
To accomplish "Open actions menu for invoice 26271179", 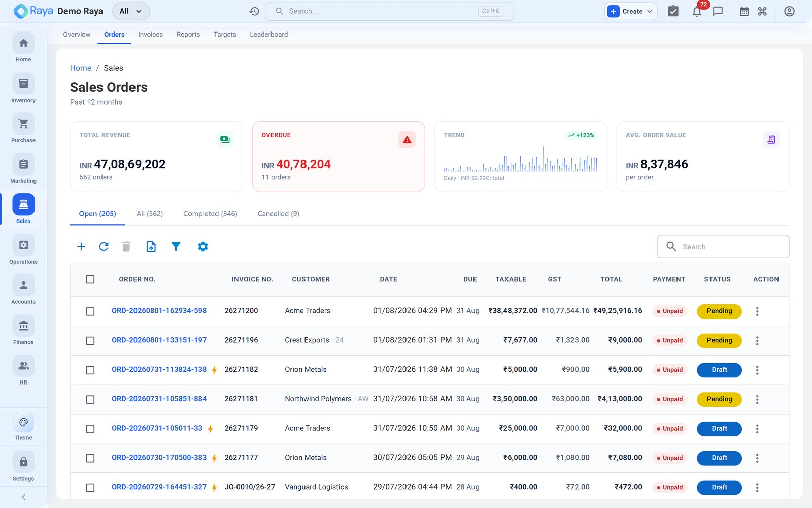I will click(x=757, y=429).
